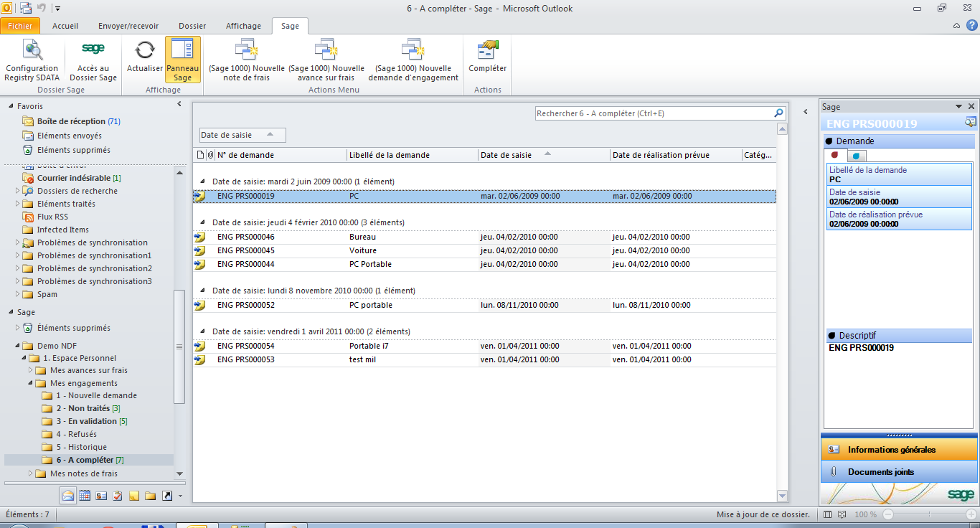Open Accès au Dossier Sage
Screen dimensions: 980x528
point(93,60)
